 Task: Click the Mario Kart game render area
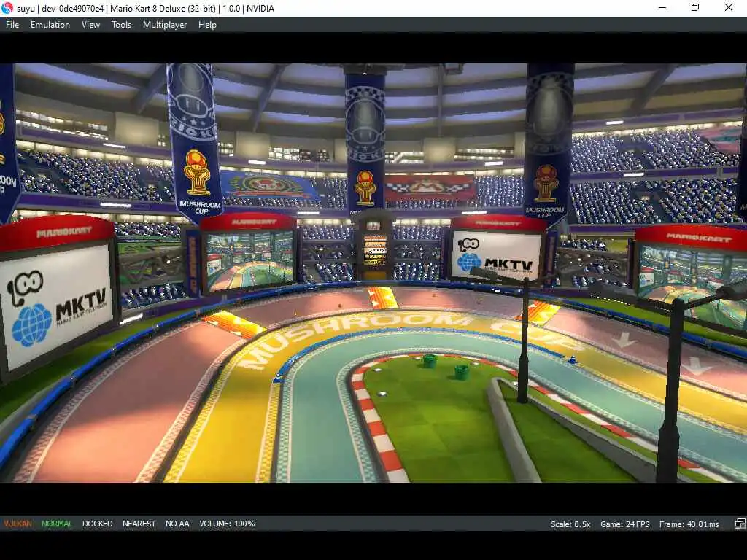[x=373, y=273]
